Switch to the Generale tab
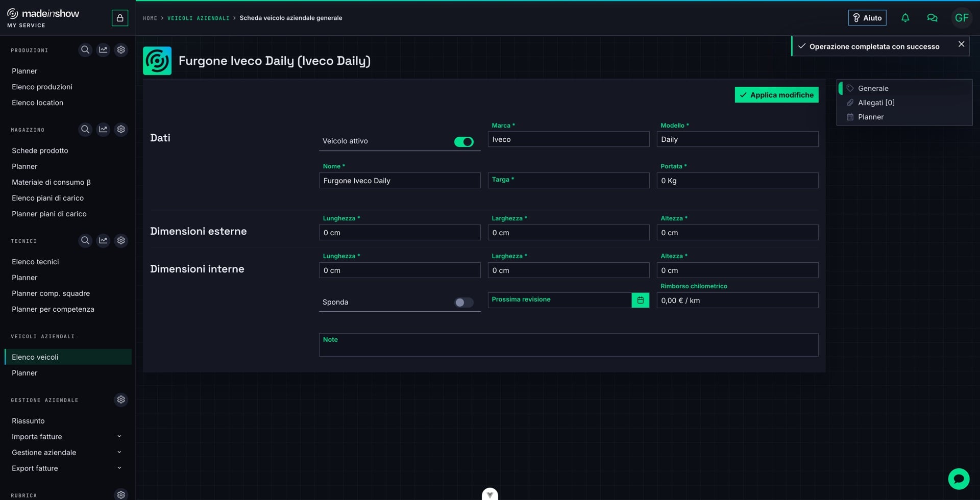This screenshot has width=980, height=500. 904,88
